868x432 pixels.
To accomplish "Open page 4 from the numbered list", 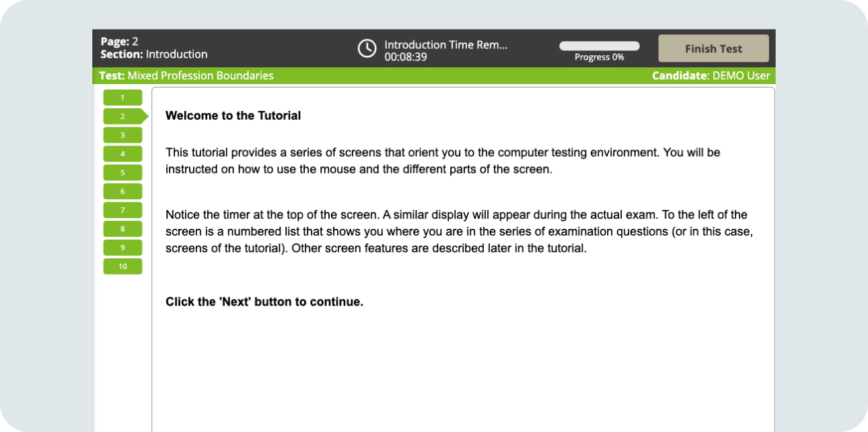I will pyautogui.click(x=122, y=154).
